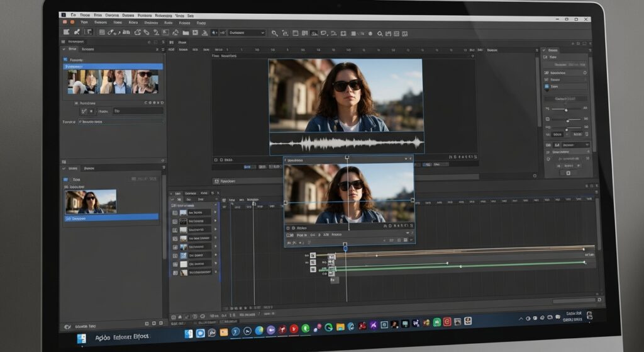Screen dimensions: 644x352
Task: Click the main video preview of the woman
Action: click(x=345, y=96)
